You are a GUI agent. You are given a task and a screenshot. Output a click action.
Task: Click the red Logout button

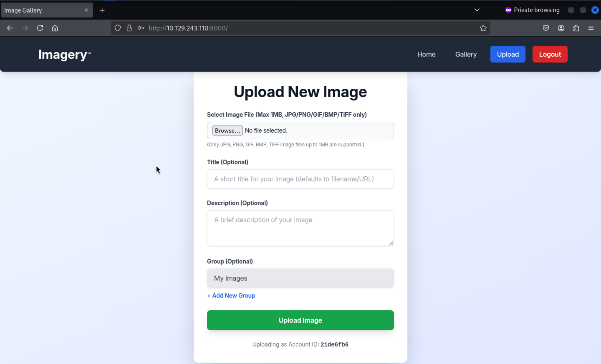click(550, 54)
